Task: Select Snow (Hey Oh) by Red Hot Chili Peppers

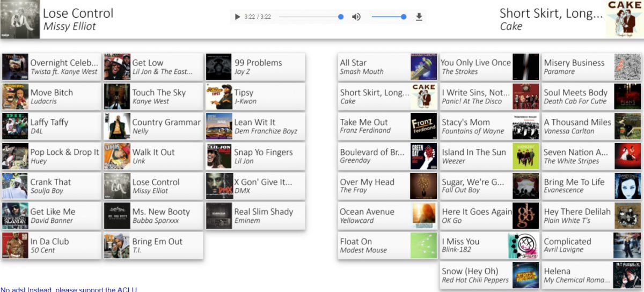Action: pyautogui.click(x=489, y=275)
